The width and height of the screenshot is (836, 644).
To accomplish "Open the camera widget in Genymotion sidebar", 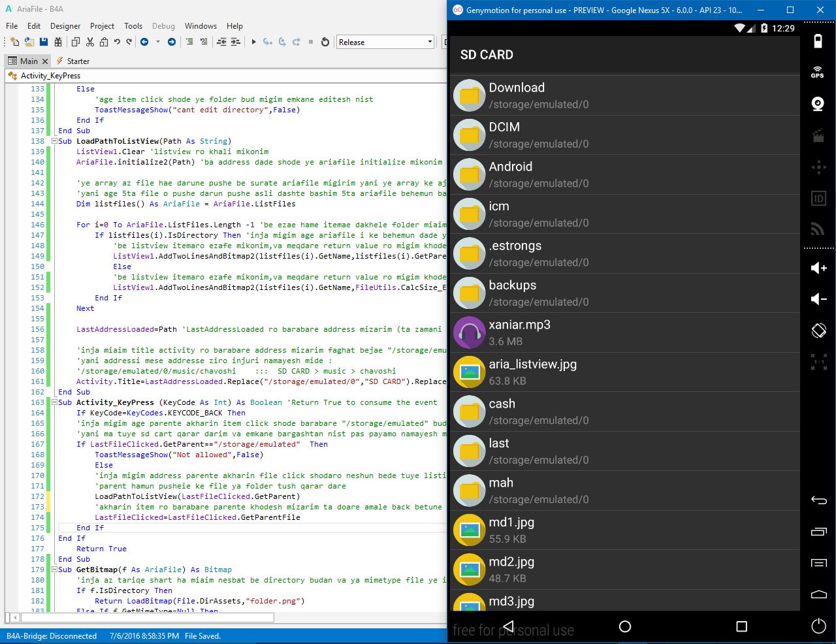I will click(x=818, y=104).
